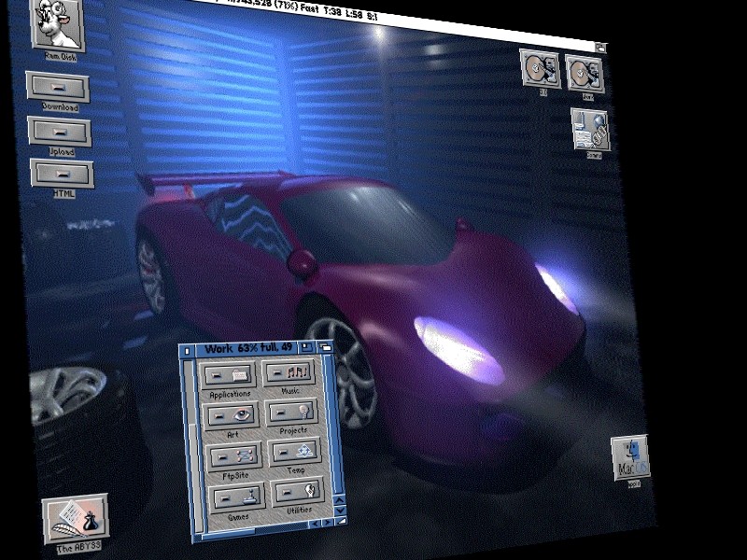Open the Utilities drawer

[298, 492]
